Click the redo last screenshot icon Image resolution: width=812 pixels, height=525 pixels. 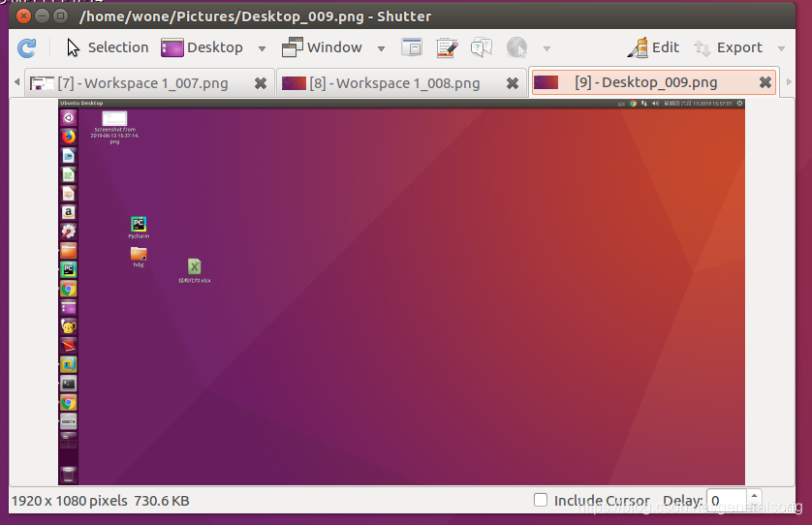(26, 48)
